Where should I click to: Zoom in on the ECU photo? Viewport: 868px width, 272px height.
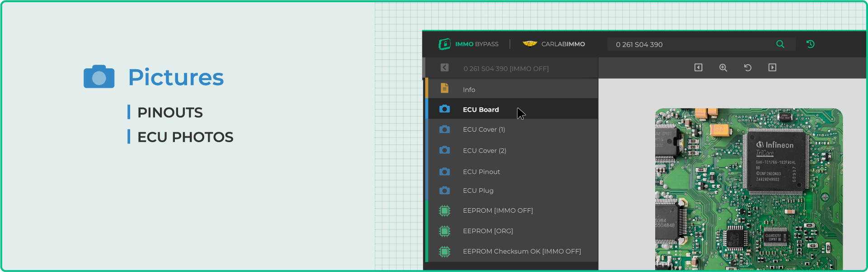(x=723, y=67)
